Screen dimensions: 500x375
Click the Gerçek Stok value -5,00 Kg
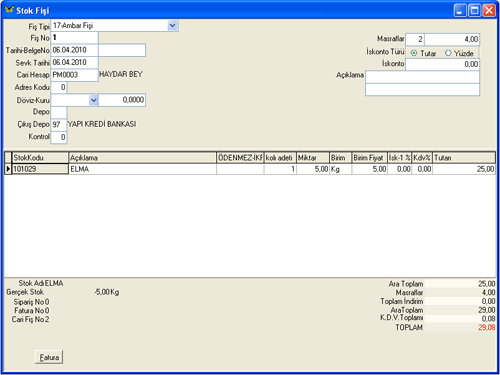pos(107,292)
